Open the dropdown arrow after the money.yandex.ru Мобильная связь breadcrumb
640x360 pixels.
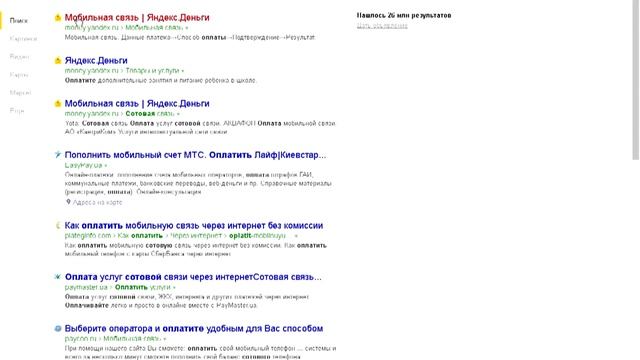click(187, 28)
